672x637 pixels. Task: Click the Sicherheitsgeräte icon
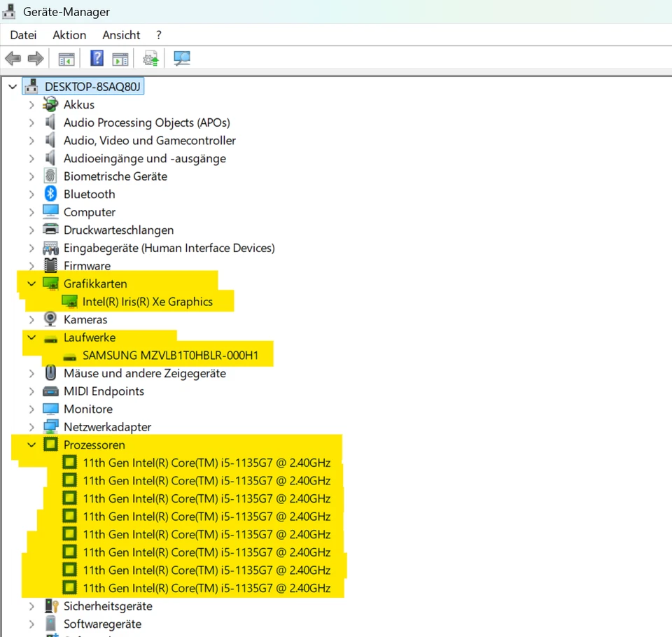click(x=51, y=605)
